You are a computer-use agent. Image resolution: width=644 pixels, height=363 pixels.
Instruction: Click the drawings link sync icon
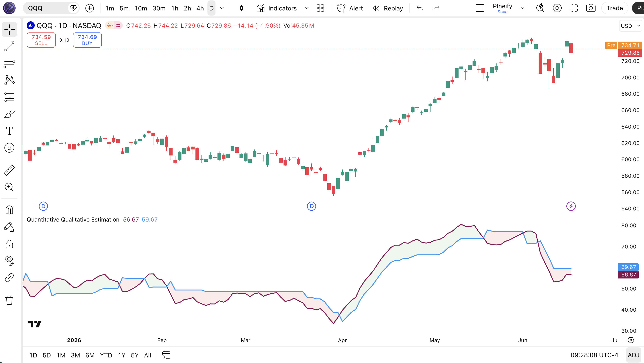pyautogui.click(x=10, y=278)
